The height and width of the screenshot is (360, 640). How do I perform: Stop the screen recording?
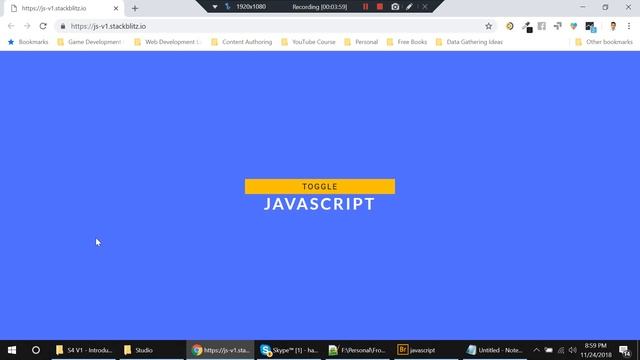click(x=380, y=7)
